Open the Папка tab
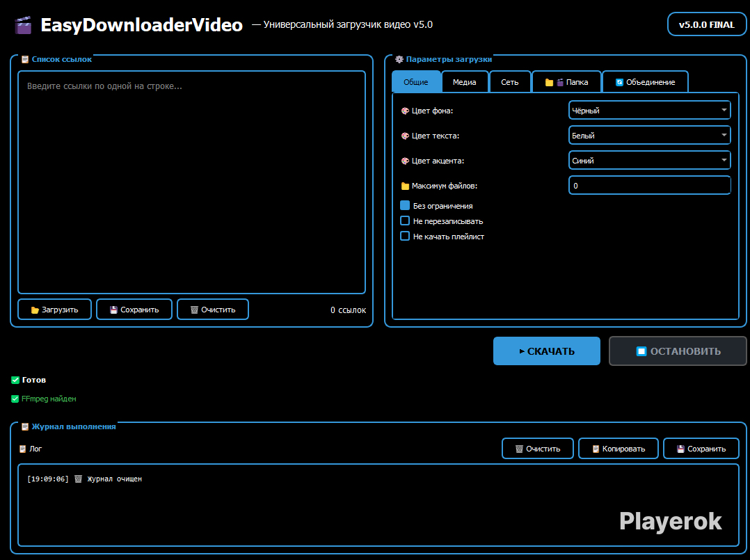 pos(566,82)
